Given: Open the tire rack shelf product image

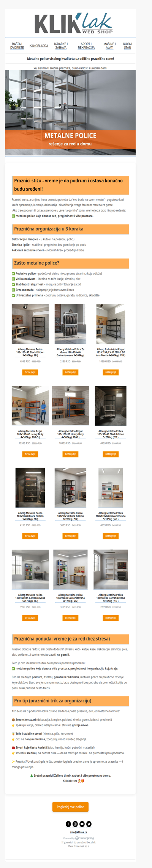Looking at the screenshot, I should click(x=70, y=324).
